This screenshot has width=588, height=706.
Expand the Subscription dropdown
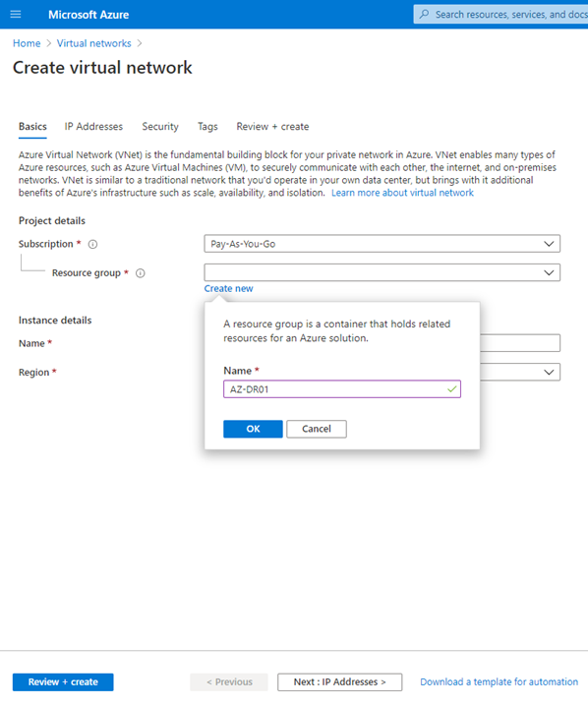(382, 244)
